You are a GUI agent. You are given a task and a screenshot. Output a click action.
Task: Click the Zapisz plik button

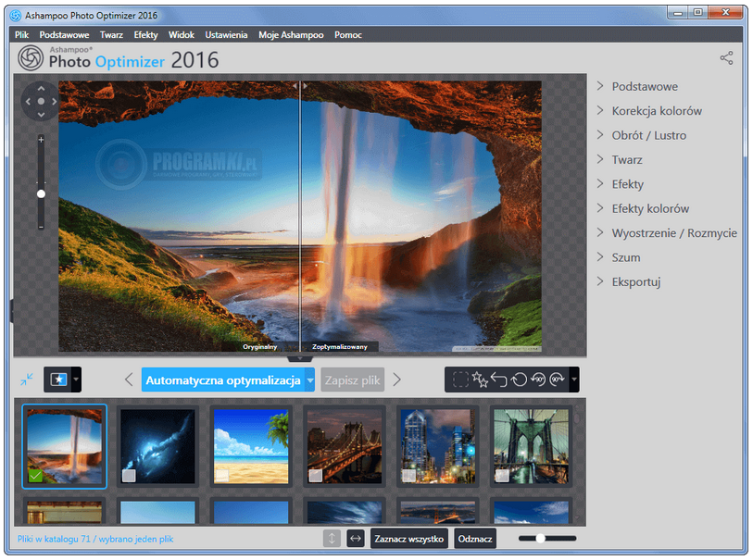[x=353, y=380]
